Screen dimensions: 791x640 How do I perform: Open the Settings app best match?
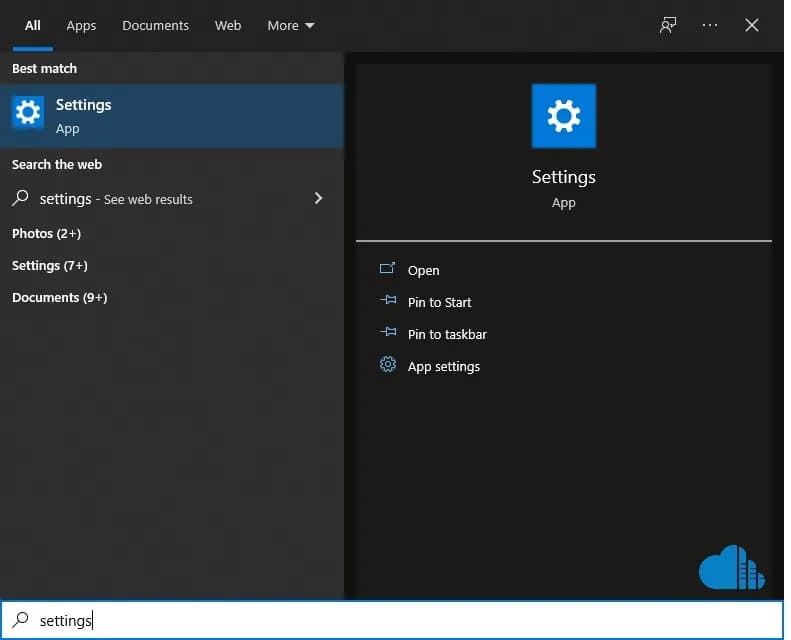pyautogui.click(x=172, y=116)
